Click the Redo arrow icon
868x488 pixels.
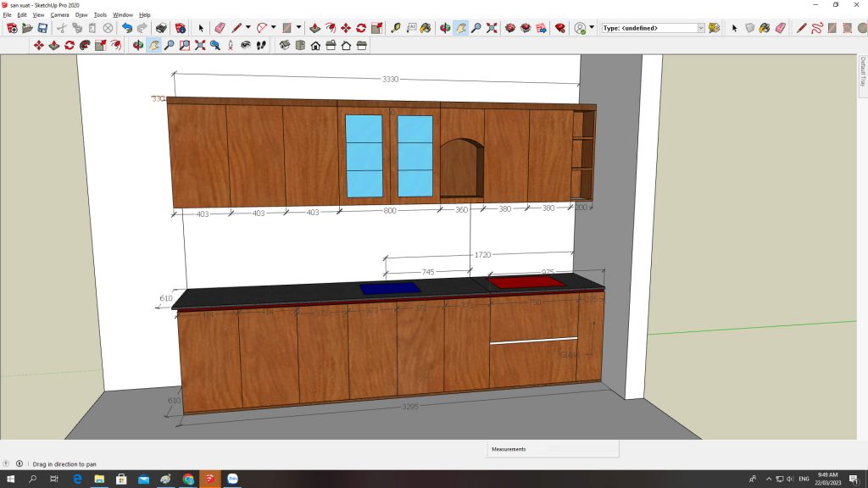tap(142, 28)
